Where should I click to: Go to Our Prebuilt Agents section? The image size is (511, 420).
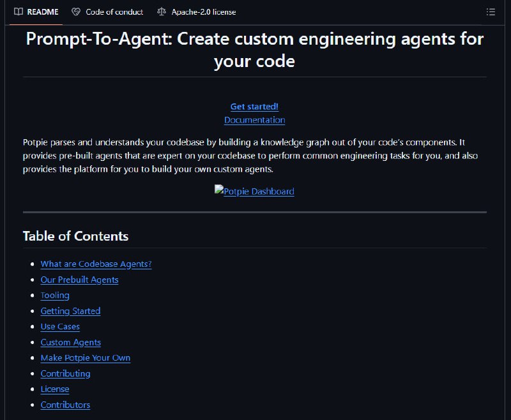79,280
